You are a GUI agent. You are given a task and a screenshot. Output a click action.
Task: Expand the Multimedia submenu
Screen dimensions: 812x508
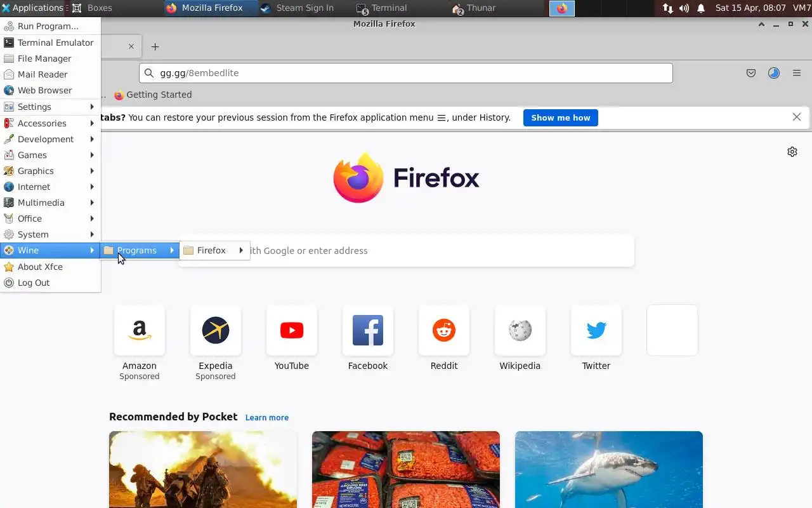pos(50,203)
